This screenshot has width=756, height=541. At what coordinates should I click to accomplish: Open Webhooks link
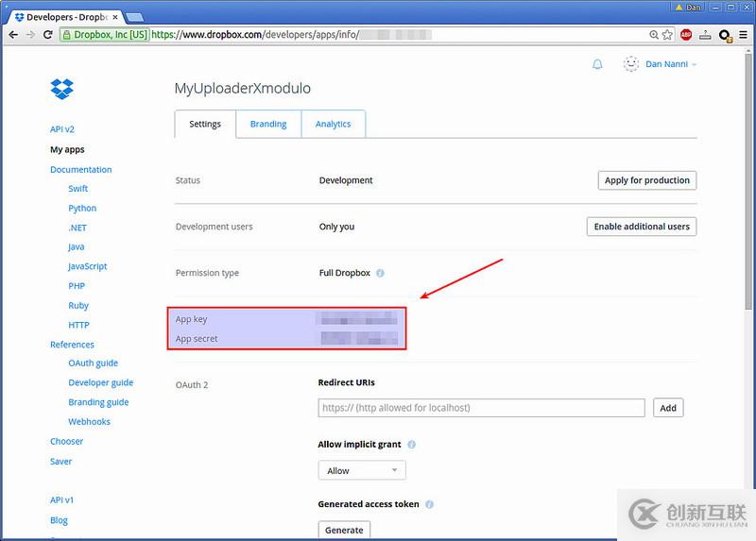pyautogui.click(x=89, y=421)
